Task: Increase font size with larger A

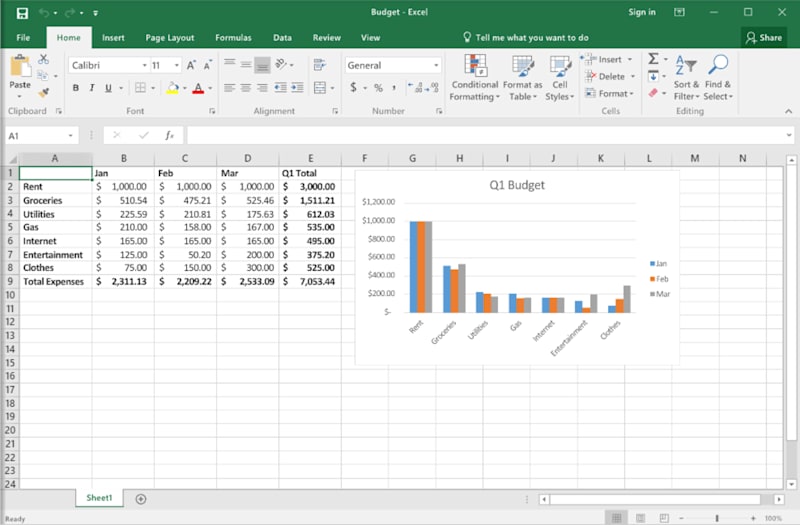Action: (191, 65)
